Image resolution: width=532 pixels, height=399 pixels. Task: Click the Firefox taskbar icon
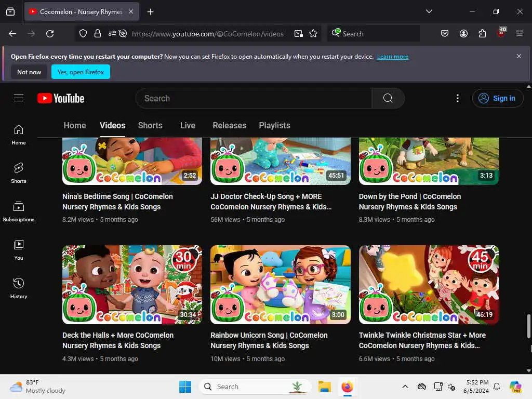pos(347,387)
